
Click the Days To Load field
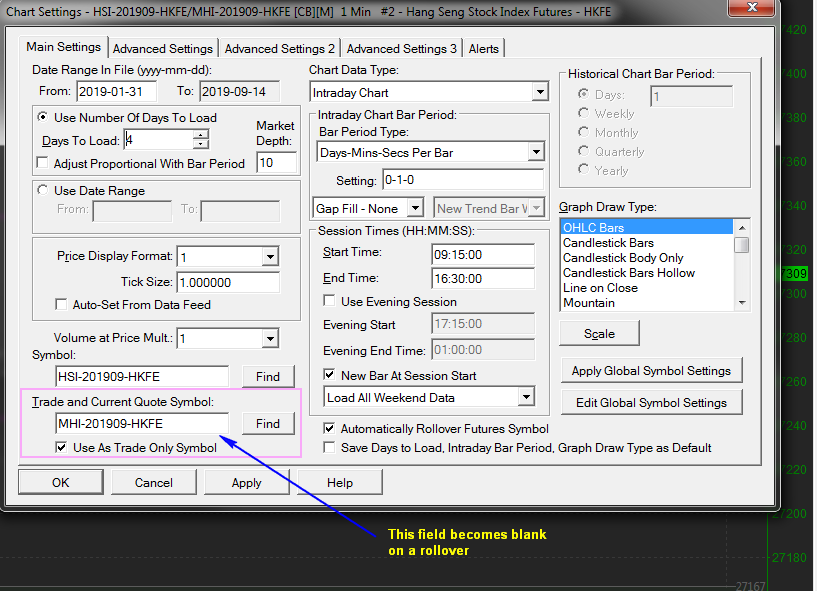(x=158, y=140)
